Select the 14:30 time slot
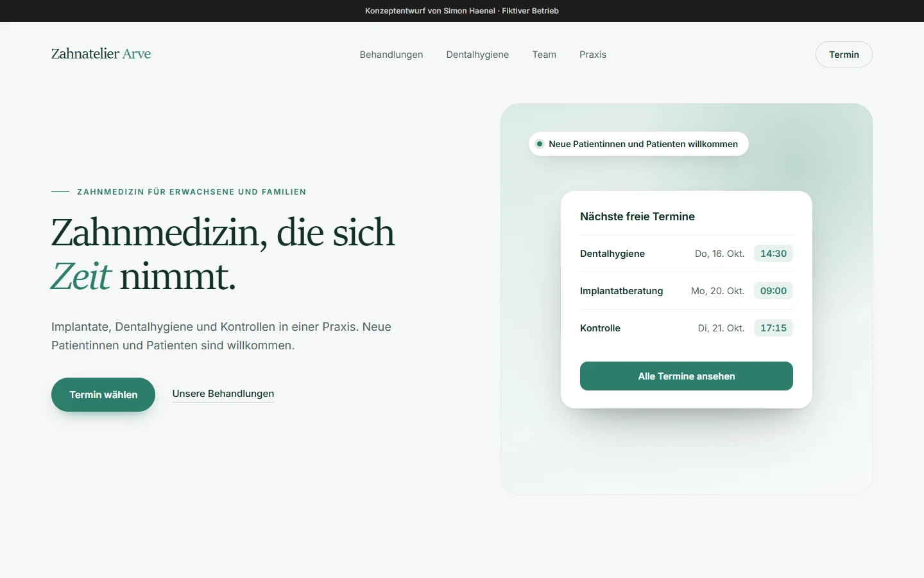The image size is (924, 578). pos(773,254)
